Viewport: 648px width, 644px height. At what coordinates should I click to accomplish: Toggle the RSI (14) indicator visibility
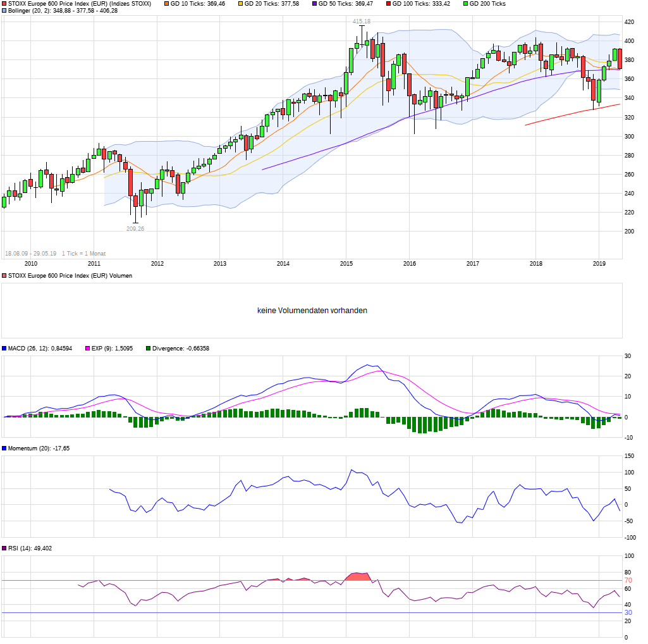(5, 549)
